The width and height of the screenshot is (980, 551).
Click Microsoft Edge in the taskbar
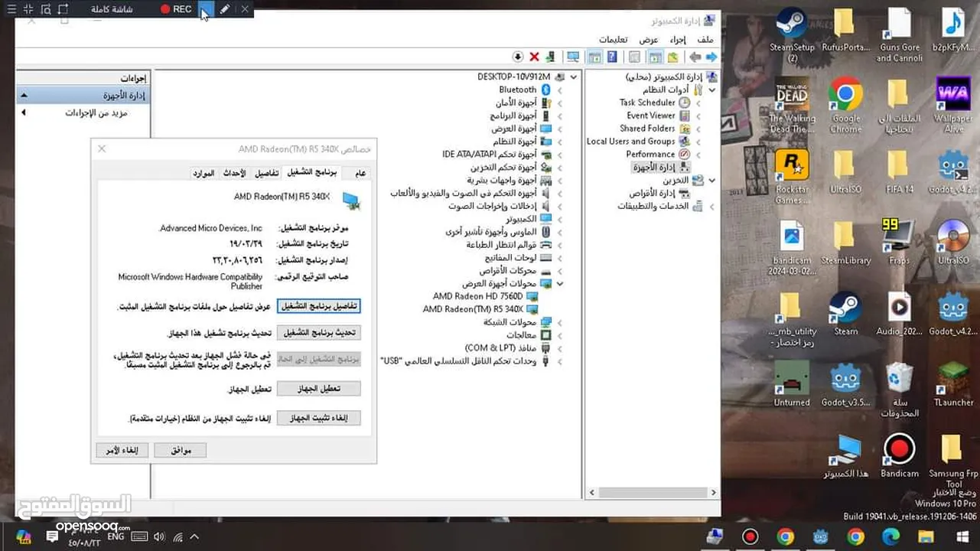(x=890, y=536)
